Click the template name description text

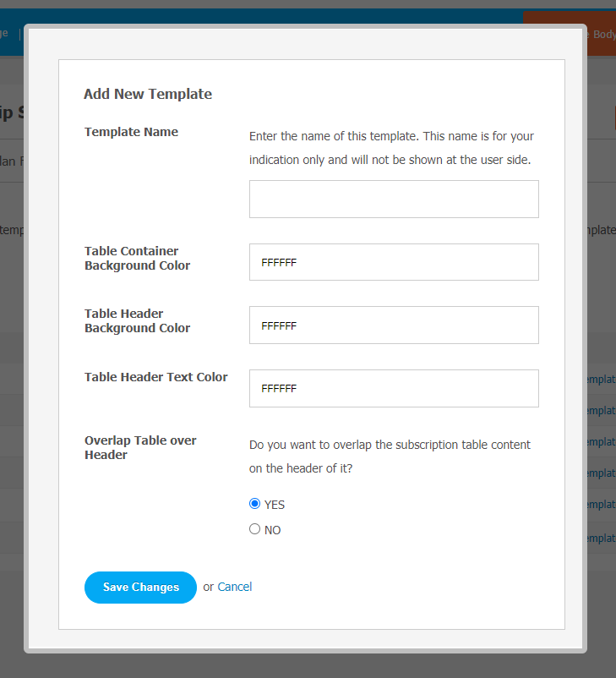(x=391, y=148)
